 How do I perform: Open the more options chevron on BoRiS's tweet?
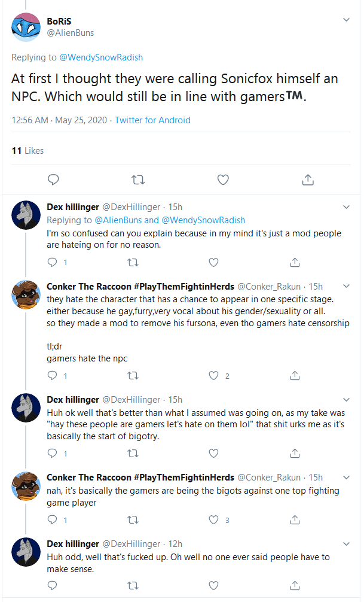(x=346, y=20)
